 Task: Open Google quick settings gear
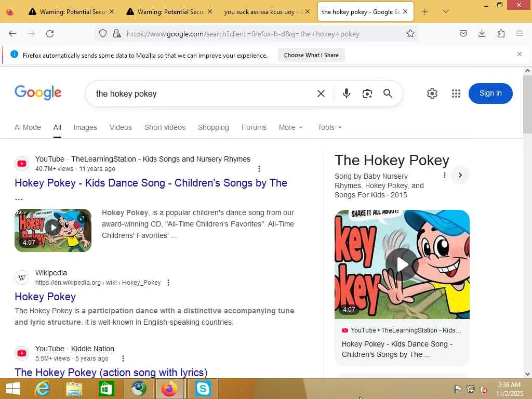point(432,94)
